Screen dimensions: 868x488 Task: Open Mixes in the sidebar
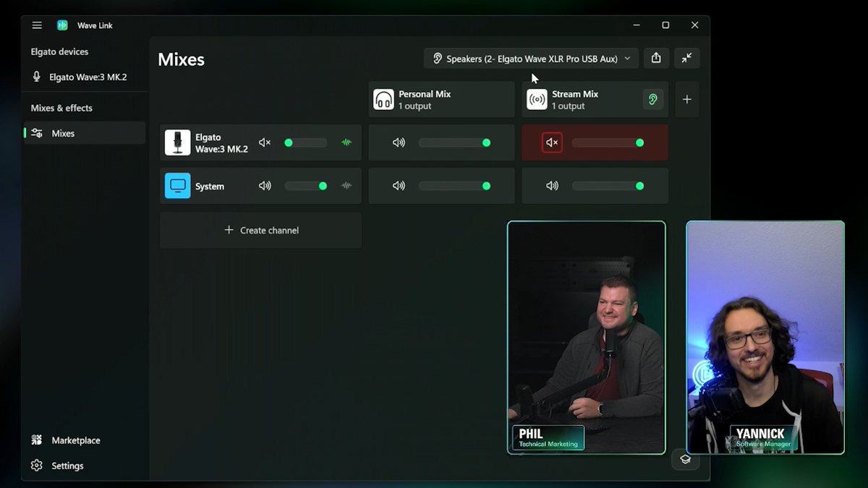click(x=85, y=133)
